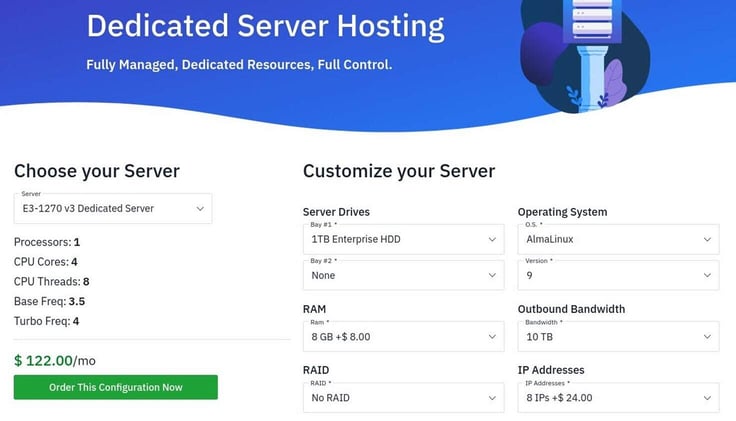Click the IP Addresses section heading
The height and width of the screenshot is (421, 736).
[551, 370]
